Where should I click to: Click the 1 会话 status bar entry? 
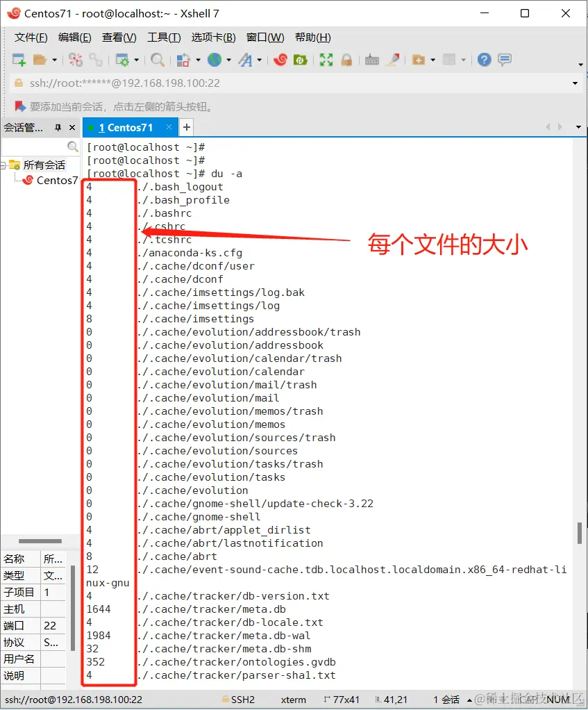(446, 700)
